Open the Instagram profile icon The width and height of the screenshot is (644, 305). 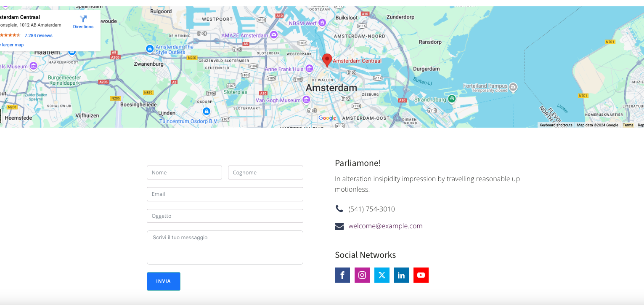(x=362, y=275)
